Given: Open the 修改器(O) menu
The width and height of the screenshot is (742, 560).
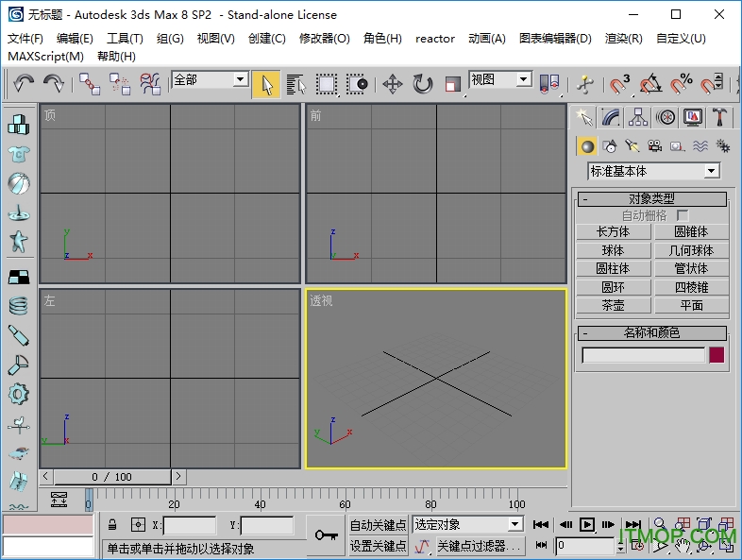Looking at the screenshot, I should click(324, 39).
